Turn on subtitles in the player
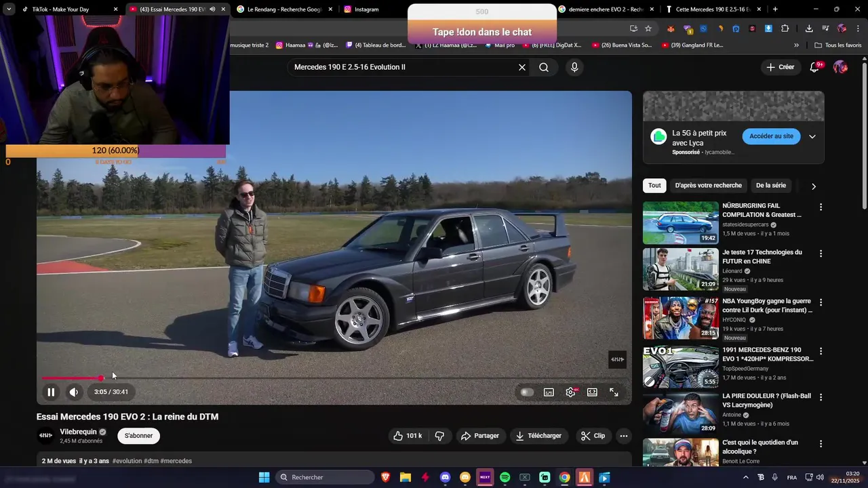This screenshot has height=488, width=868. coord(549,392)
